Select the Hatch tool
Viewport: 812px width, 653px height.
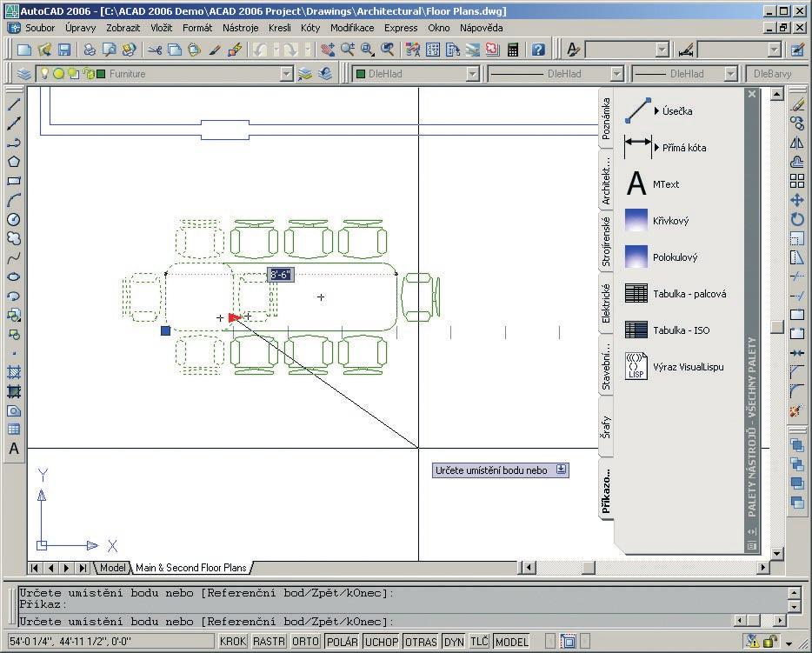14,372
